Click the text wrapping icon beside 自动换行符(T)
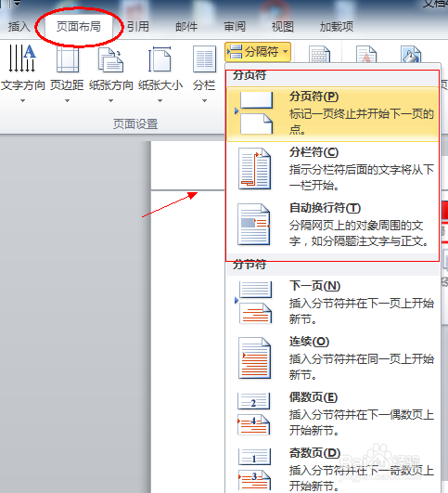The image size is (448, 493). (254, 225)
